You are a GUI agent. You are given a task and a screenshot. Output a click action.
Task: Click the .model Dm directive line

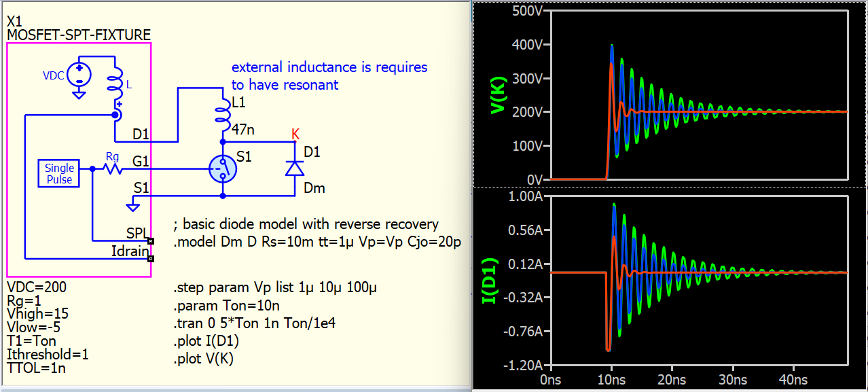click(x=317, y=243)
